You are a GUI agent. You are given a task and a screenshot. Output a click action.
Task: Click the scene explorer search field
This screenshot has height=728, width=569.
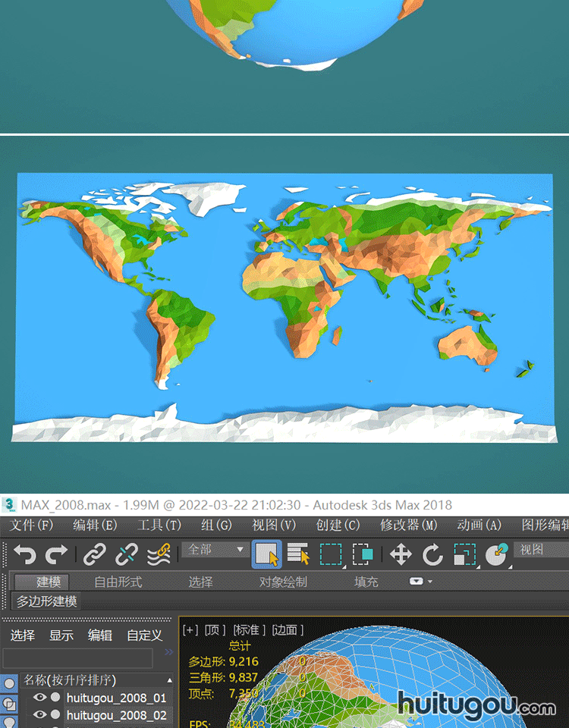click(77, 657)
